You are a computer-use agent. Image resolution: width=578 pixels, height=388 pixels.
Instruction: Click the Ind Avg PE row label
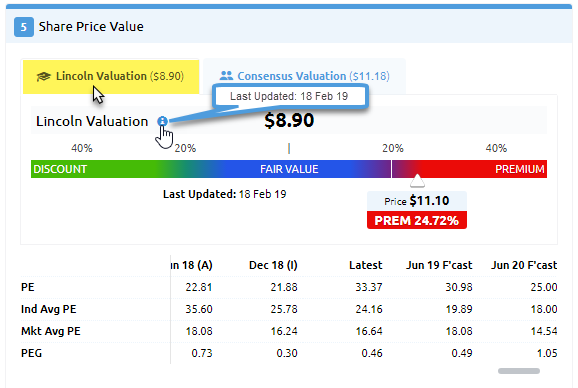tap(49, 309)
